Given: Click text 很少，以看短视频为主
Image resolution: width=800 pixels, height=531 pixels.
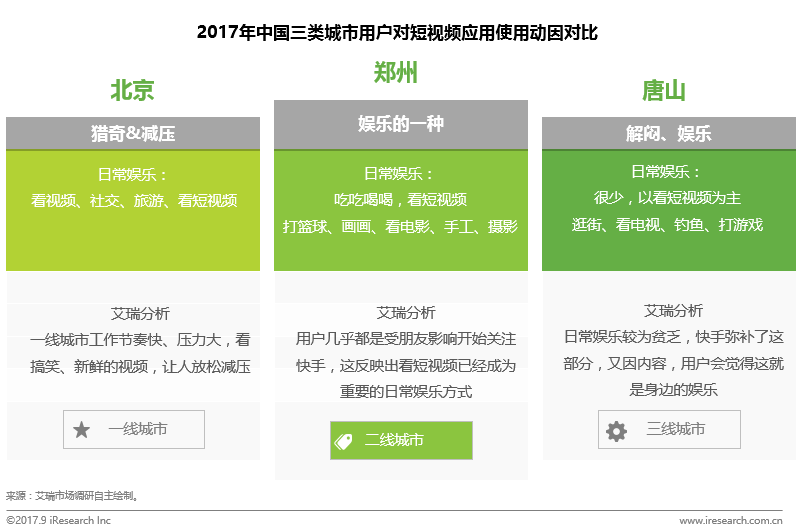Looking at the screenshot, I should [x=667, y=197].
